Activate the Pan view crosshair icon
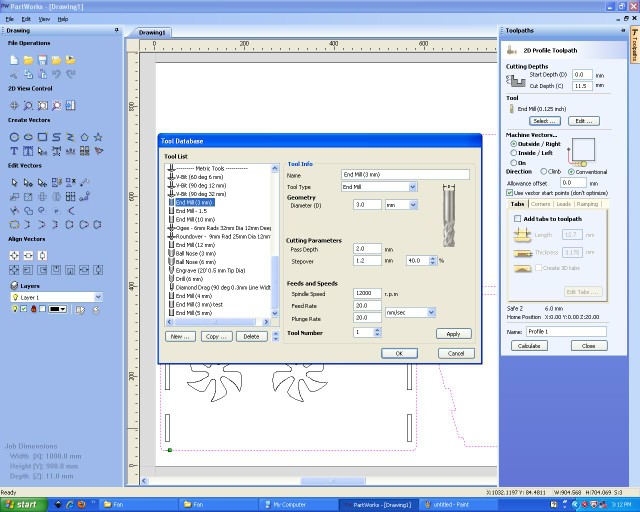This screenshot has height=512, width=640. 14,105
